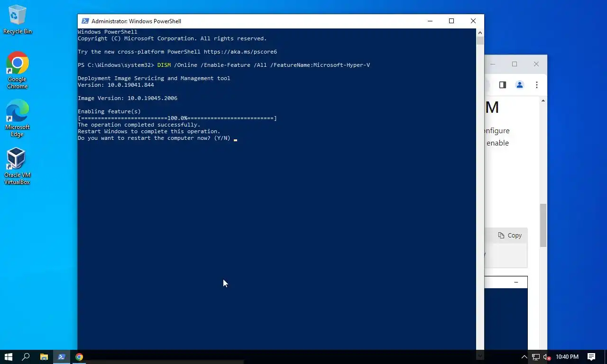Open File Explorer from the taskbar
The width and height of the screenshot is (607, 364).
[44, 357]
